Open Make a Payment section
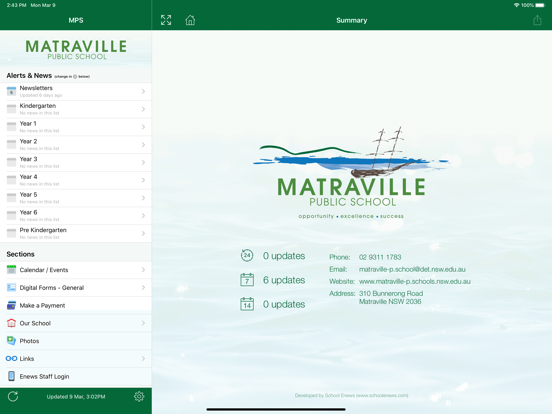Viewport: 552px width, 414px height. pos(76,305)
